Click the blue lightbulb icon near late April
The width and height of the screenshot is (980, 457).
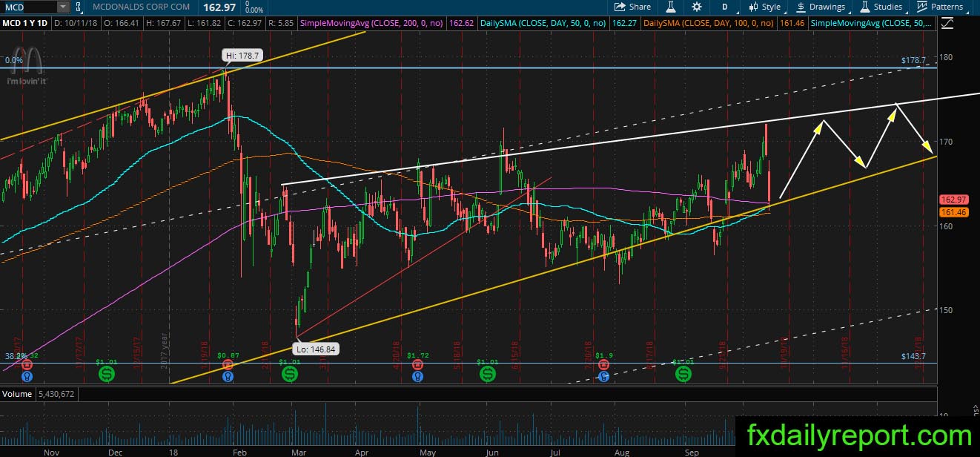tap(417, 376)
